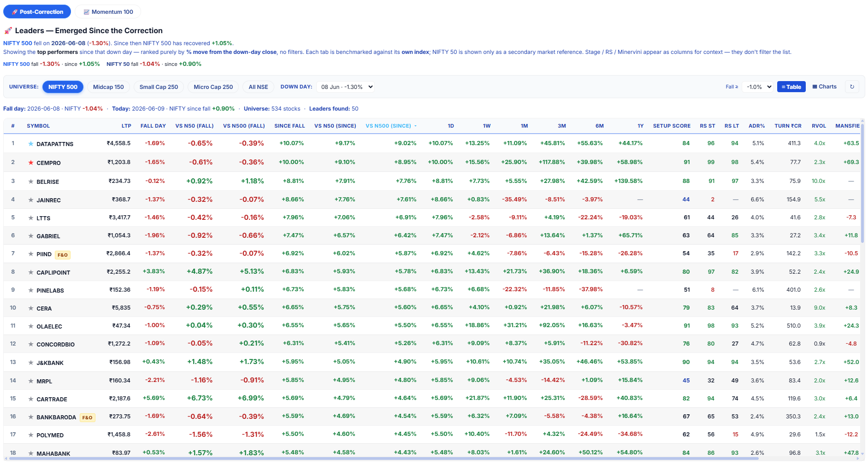Star the LTTS stock
The width and height of the screenshot is (868, 464).
pyautogui.click(x=31, y=218)
